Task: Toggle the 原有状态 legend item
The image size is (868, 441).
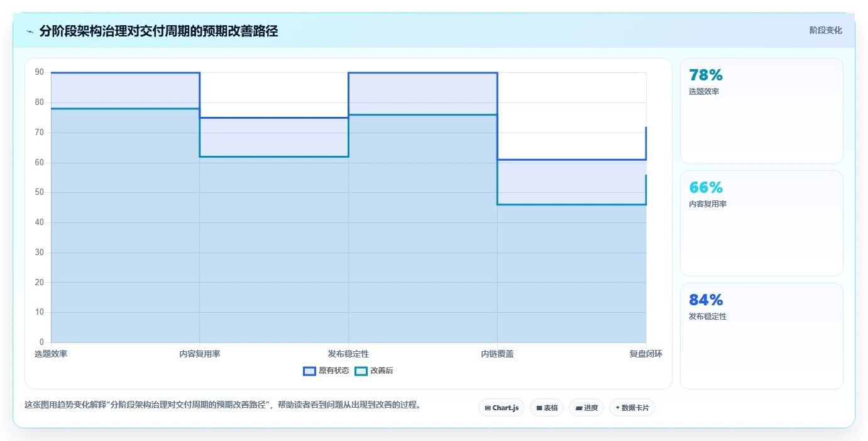Action: [326, 371]
